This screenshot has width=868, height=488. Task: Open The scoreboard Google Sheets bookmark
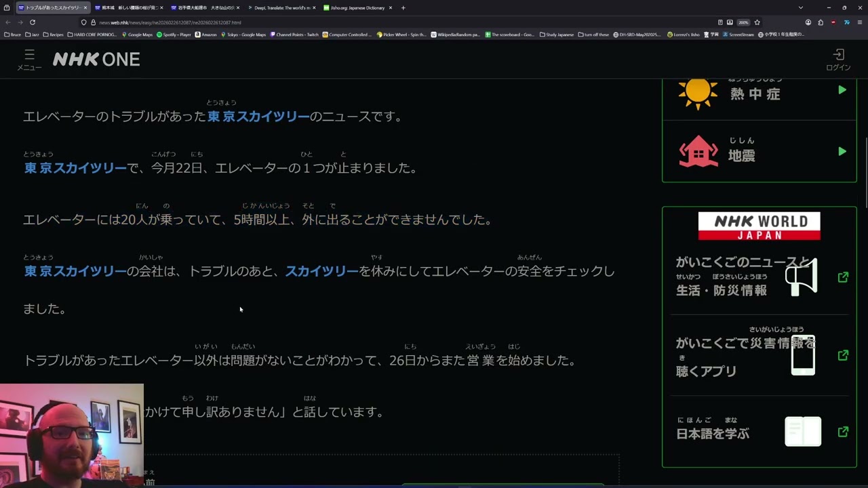pos(510,35)
